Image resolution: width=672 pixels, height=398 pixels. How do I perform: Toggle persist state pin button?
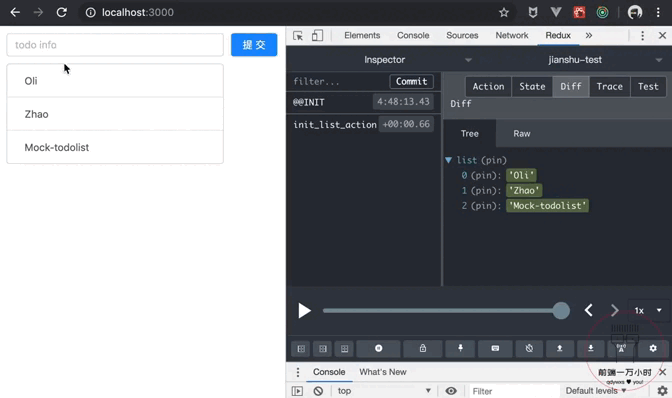point(460,348)
